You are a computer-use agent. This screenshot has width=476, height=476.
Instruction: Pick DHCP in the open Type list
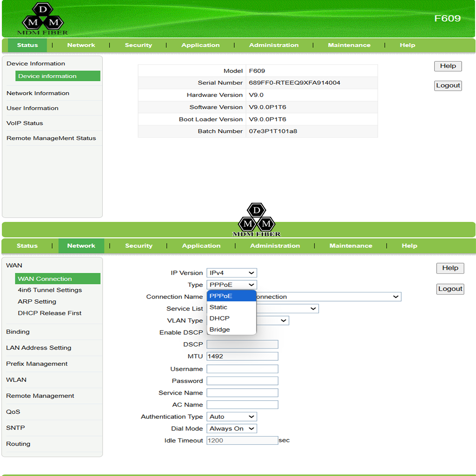[x=219, y=318]
